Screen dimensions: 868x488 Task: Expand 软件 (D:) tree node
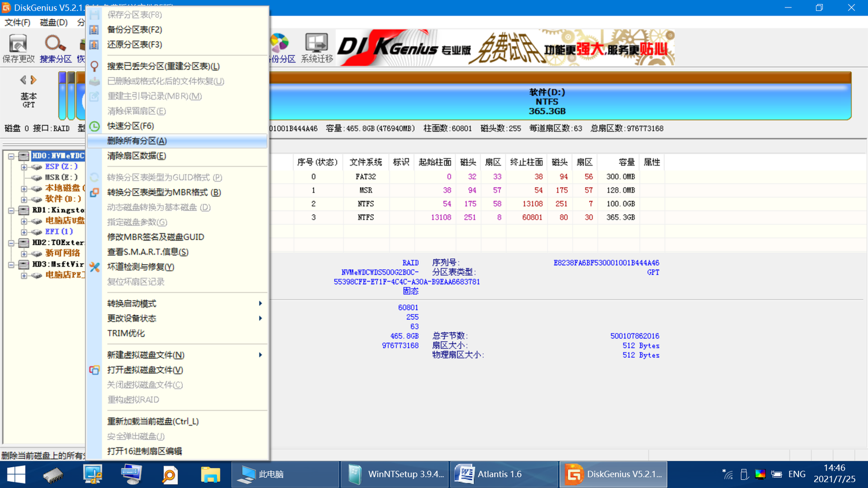[24, 199]
